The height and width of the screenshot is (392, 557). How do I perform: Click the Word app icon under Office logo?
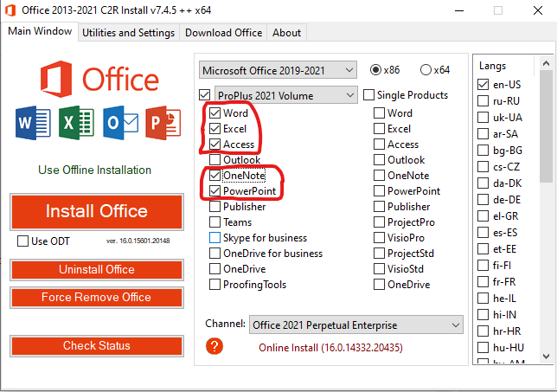pos(33,123)
